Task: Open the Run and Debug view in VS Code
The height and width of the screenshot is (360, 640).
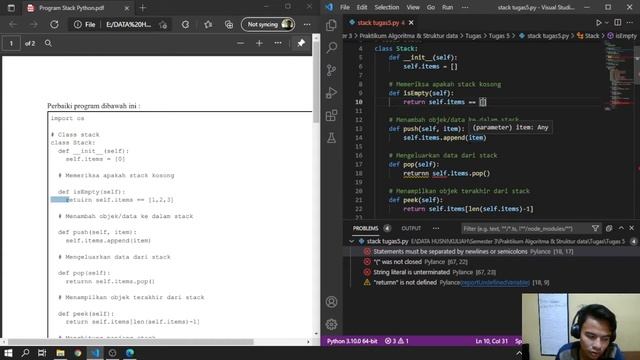Action: (331, 93)
